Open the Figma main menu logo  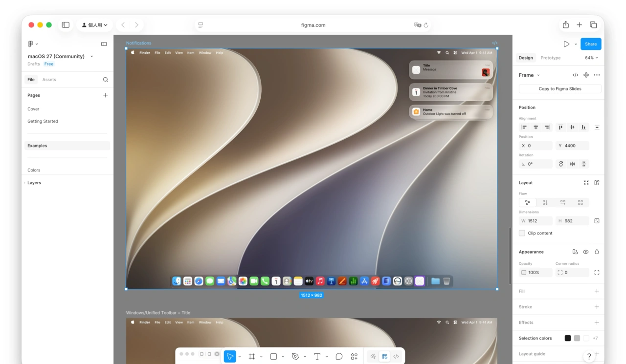pos(30,44)
